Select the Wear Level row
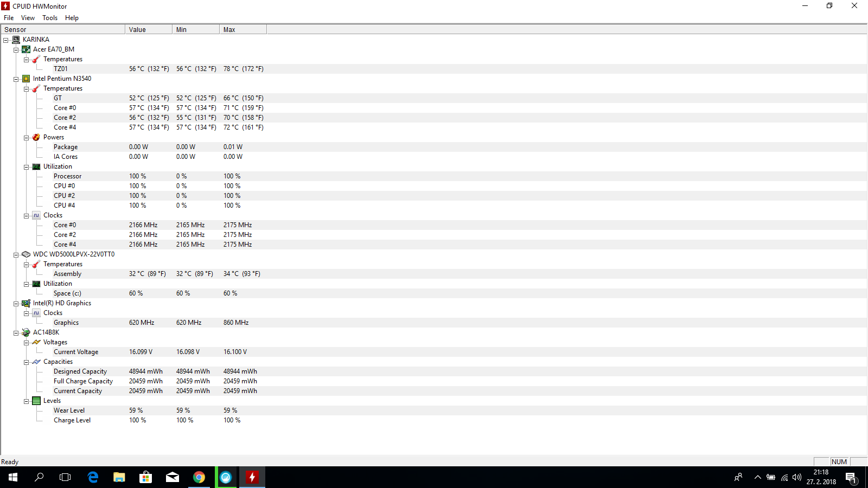 point(69,410)
